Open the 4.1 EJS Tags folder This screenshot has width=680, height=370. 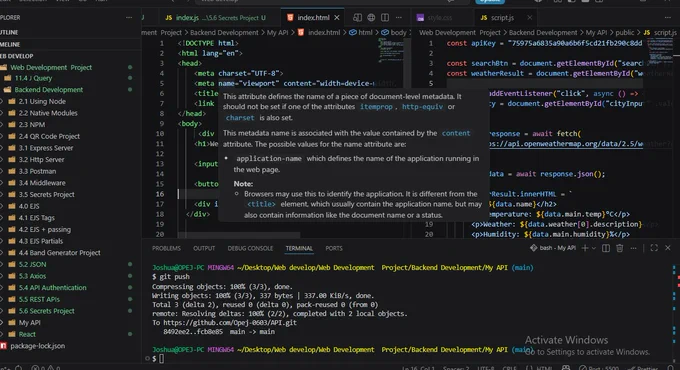(x=36, y=218)
